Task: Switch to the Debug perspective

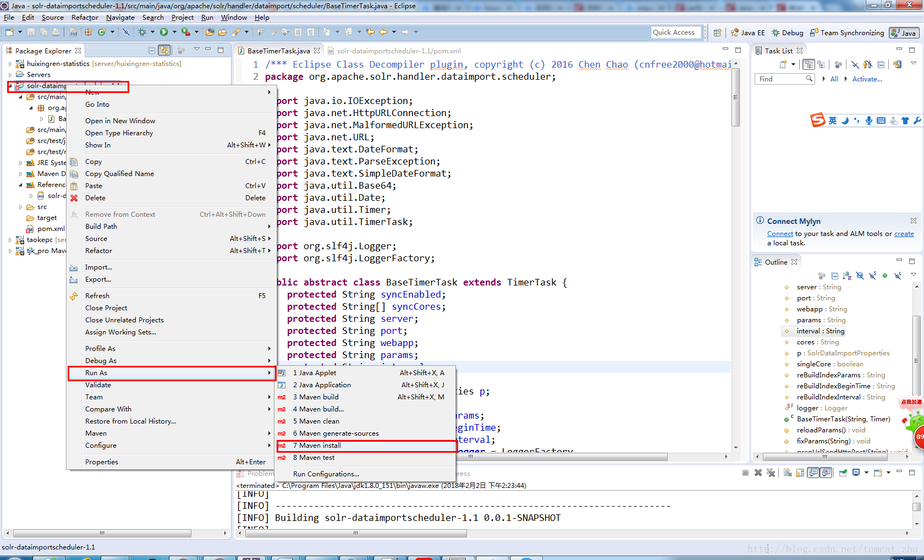Action: (787, 33)
